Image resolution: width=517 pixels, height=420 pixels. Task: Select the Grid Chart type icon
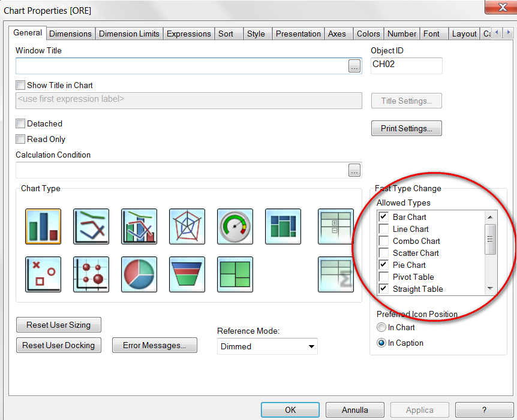click(91, 274)
